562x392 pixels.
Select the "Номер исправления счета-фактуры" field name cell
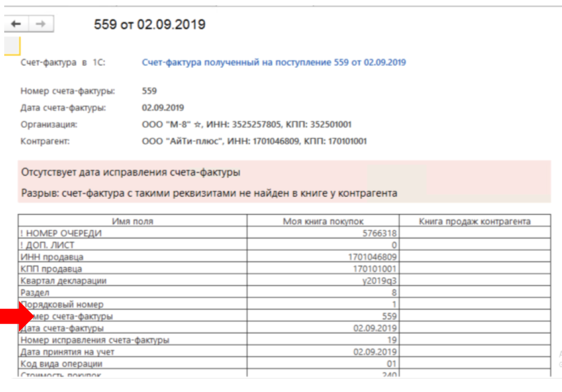point(133,339)
